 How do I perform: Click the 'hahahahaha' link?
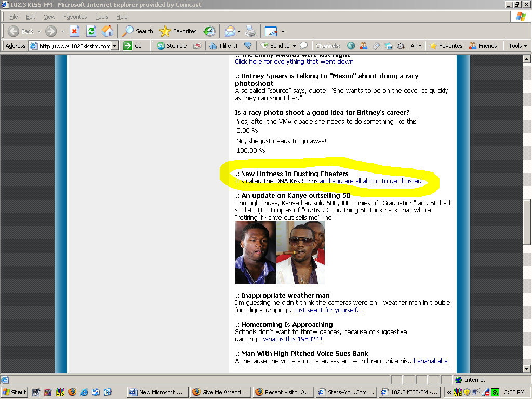click(431, 361)
